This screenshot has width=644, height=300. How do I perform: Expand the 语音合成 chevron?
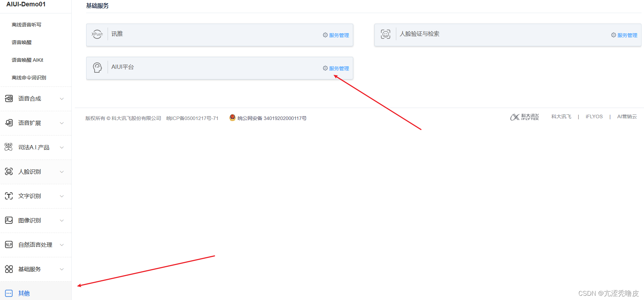tap(62, 99)
